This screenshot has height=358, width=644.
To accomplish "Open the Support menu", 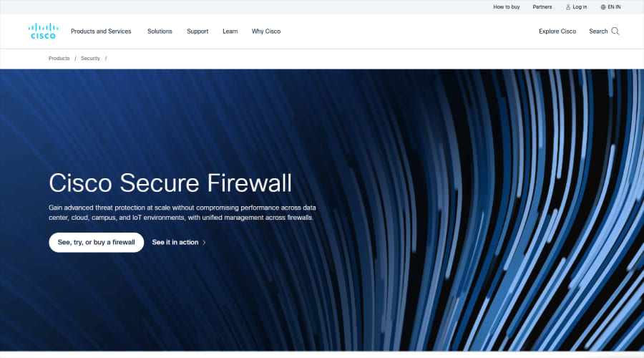I will [x=197, y=32].
